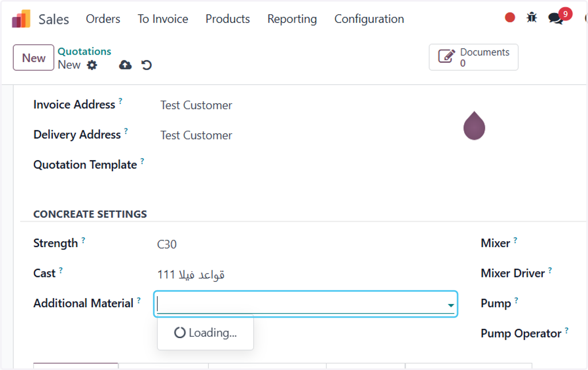Click the purple droplet icon

point(474,126)
